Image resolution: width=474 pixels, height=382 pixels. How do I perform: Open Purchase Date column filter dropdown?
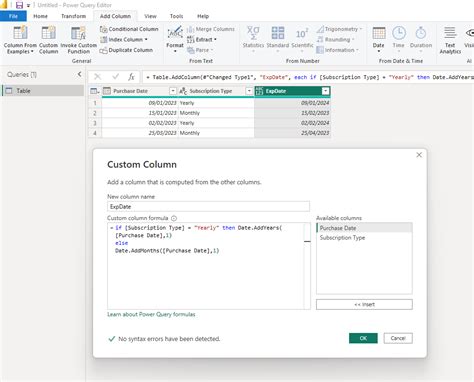pos(173,91)
